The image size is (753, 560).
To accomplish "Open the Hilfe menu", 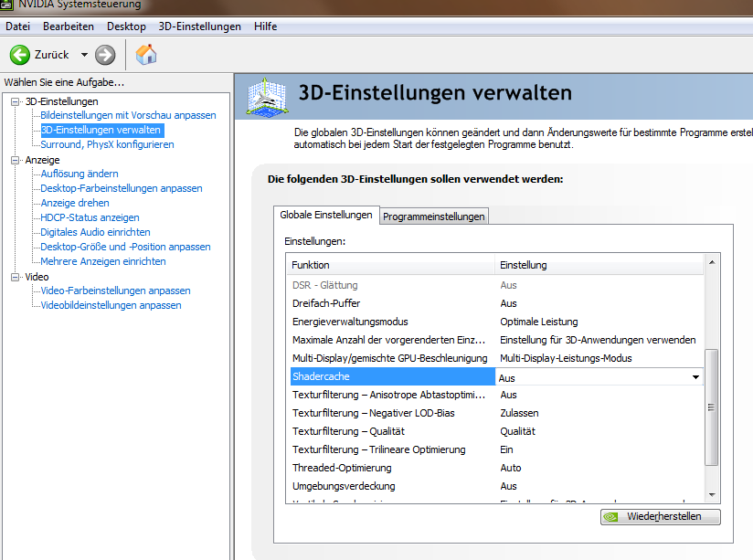I will click(x=266, y=26).
